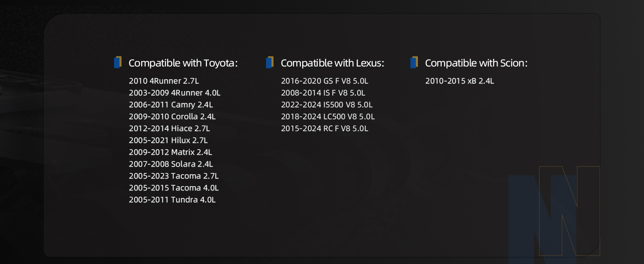Click the 2005-2011 Tundra 4.0L entry
The image size is (644, 264).
(x=172, y=200)
